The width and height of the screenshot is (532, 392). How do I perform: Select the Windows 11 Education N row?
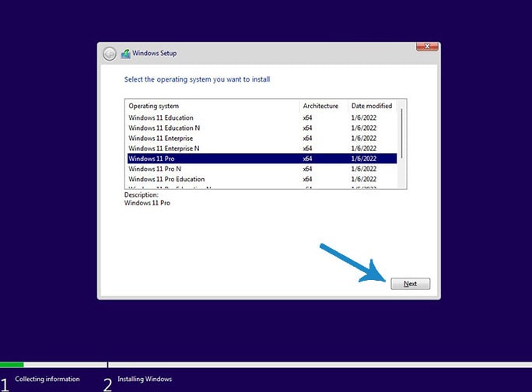click(x=164, y=128)
